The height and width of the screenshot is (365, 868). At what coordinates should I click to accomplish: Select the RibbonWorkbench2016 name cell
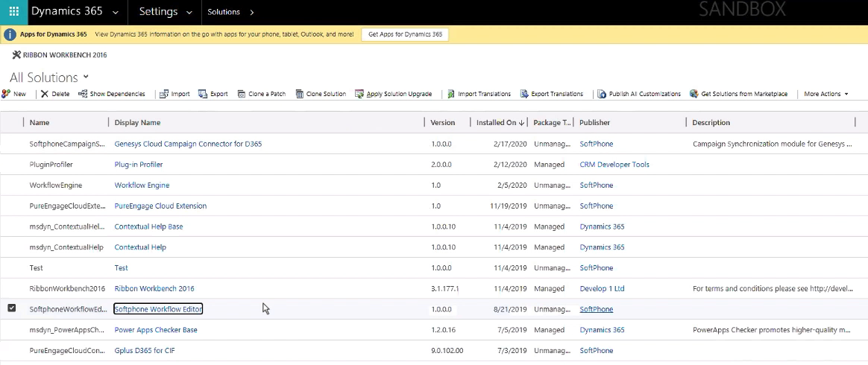coord(67,289)
